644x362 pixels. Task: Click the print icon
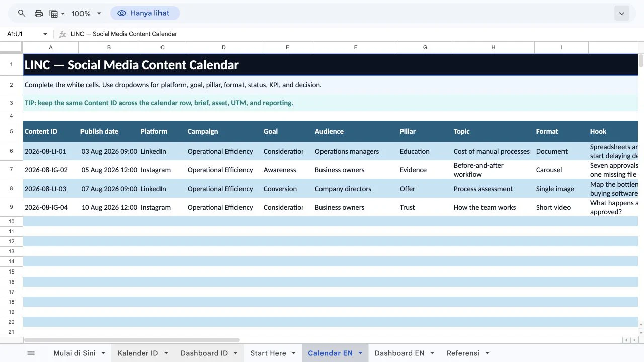click(x=39, y=14)
